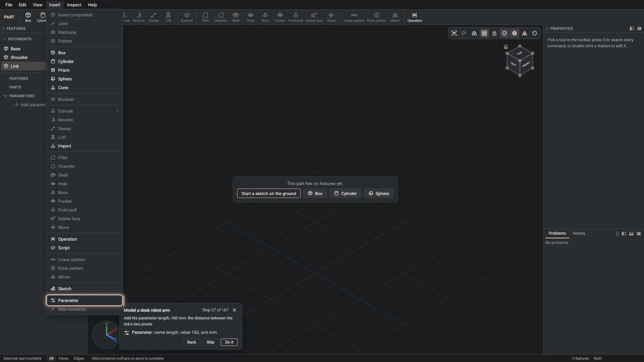Switch selection filter to All
The image size is (644, 362).
pos(51,358)
